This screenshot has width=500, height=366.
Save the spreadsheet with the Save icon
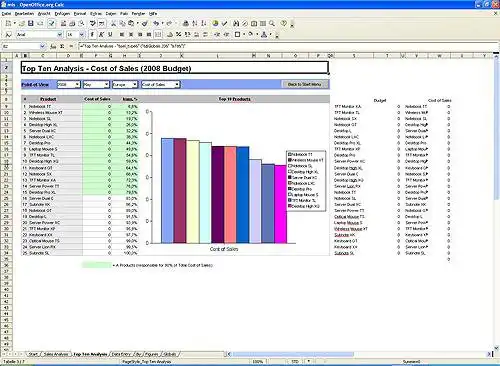[31, 23]
